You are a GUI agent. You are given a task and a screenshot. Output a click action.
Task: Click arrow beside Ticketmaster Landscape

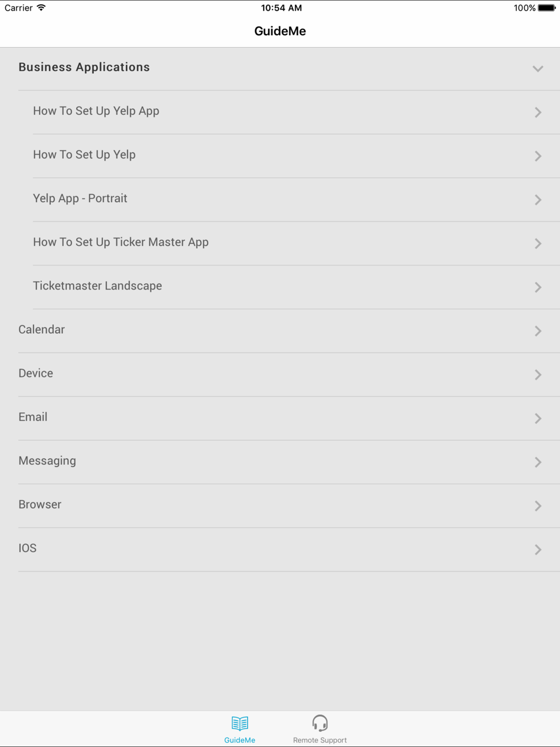coord(538,287)
